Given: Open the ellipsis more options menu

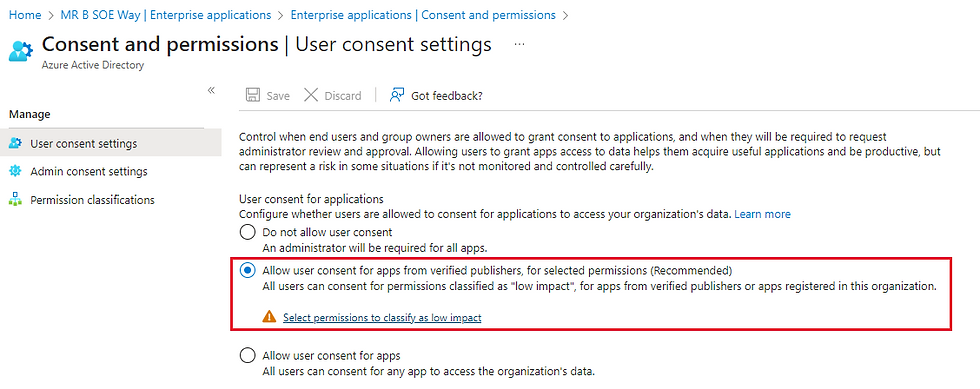Looking at the screenshot, I should click(519, 45).
